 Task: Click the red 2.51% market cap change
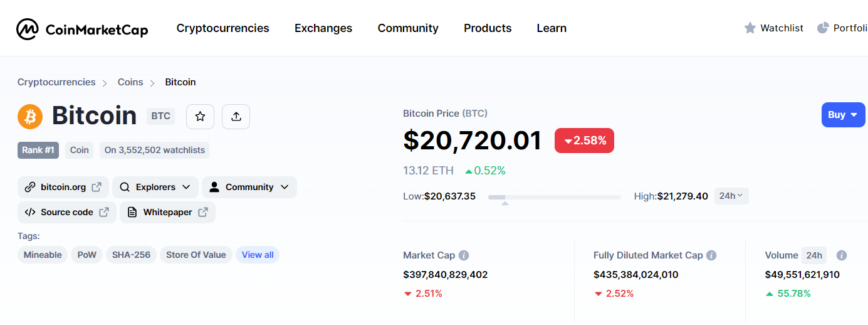tap(423, 294)
